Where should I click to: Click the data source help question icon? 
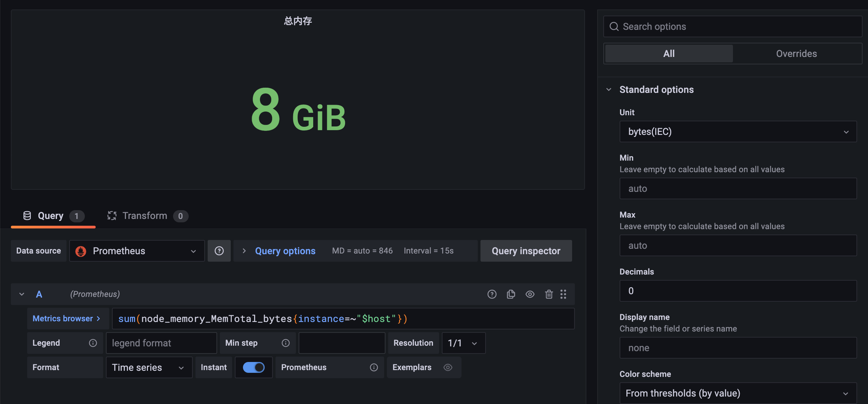point(219,251)
